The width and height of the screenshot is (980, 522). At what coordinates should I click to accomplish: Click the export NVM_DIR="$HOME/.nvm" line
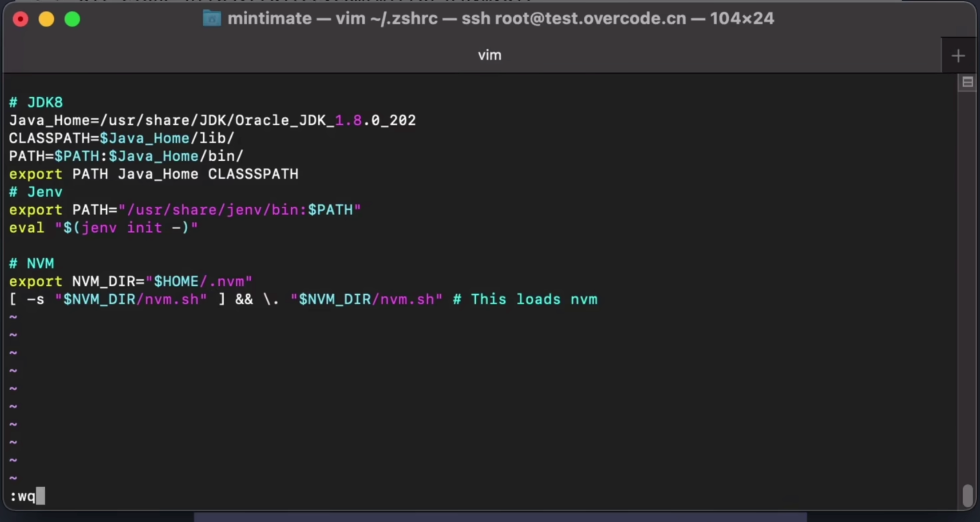(130, 281)
